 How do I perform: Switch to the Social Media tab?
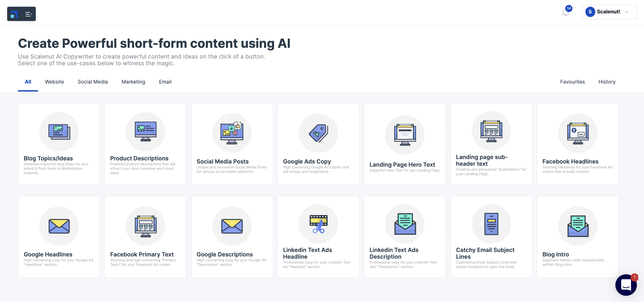point(93,82)
